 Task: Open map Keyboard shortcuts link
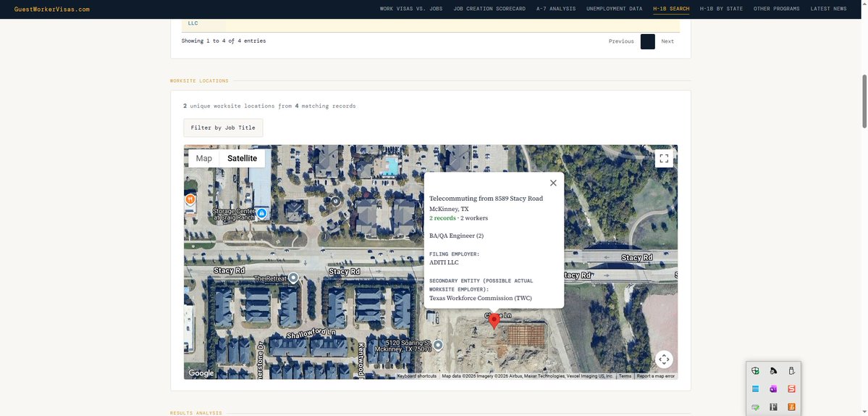tap(416, 376)
